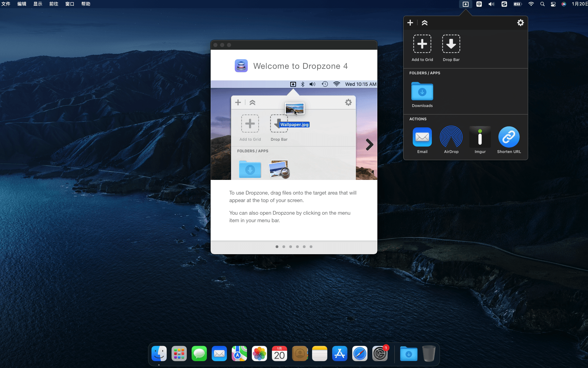Screen dimensions: 588x368
Task: Select the first page indicator dot
Action: [277, 247]
